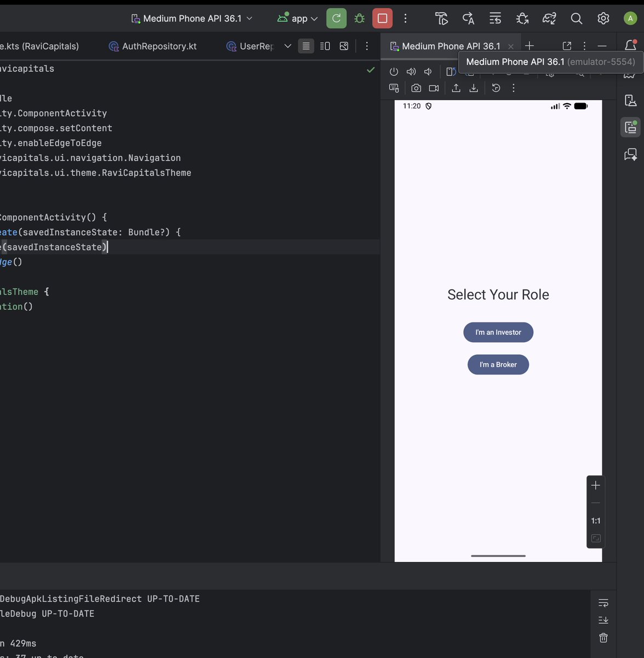Click Select Your Role heading
This screenshot has width=644, height=658.
click(498, 294)
